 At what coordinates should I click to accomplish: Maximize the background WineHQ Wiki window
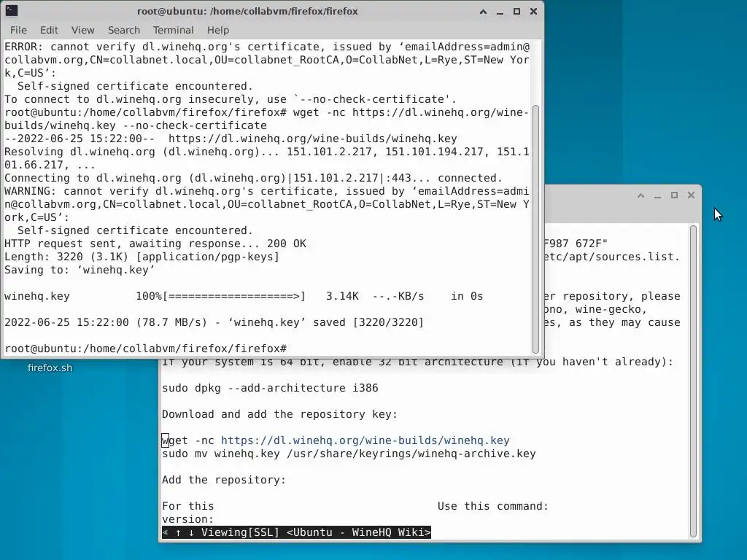pyautogui.click(x=674, y=195)
